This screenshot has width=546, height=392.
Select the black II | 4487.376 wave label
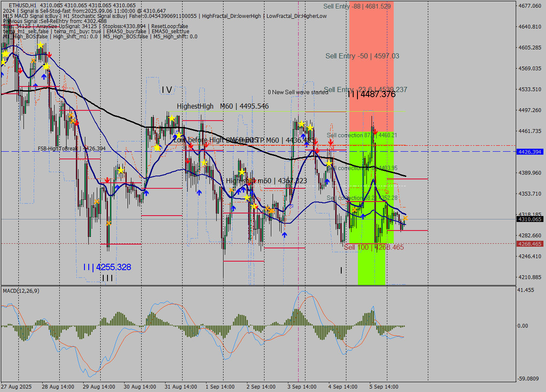pos(372,95)
